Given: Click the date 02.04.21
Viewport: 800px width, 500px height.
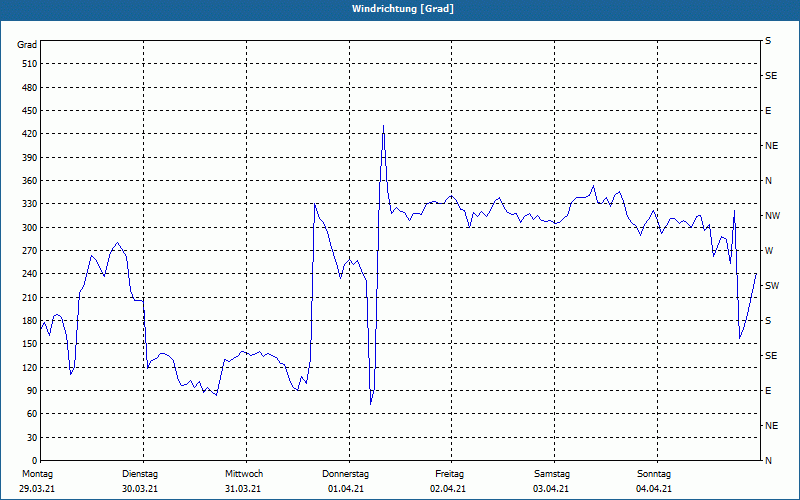Looking at the screenshot, I should click(447, 489).
